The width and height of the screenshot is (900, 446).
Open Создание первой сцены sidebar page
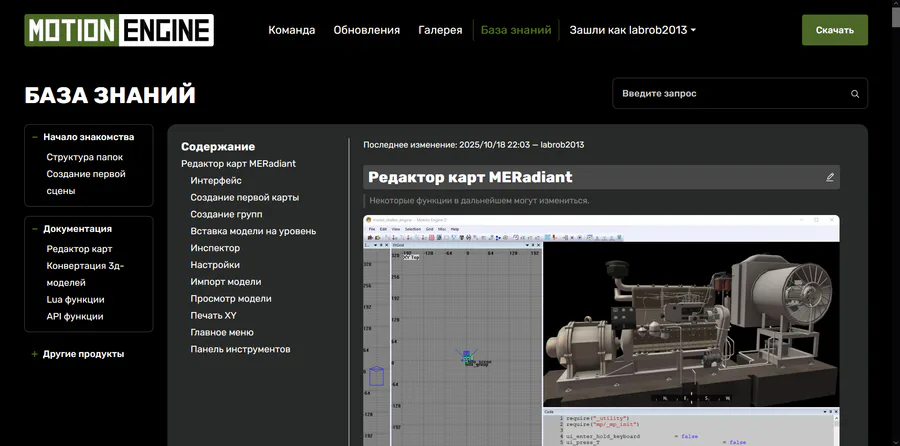tap(86, 183)
